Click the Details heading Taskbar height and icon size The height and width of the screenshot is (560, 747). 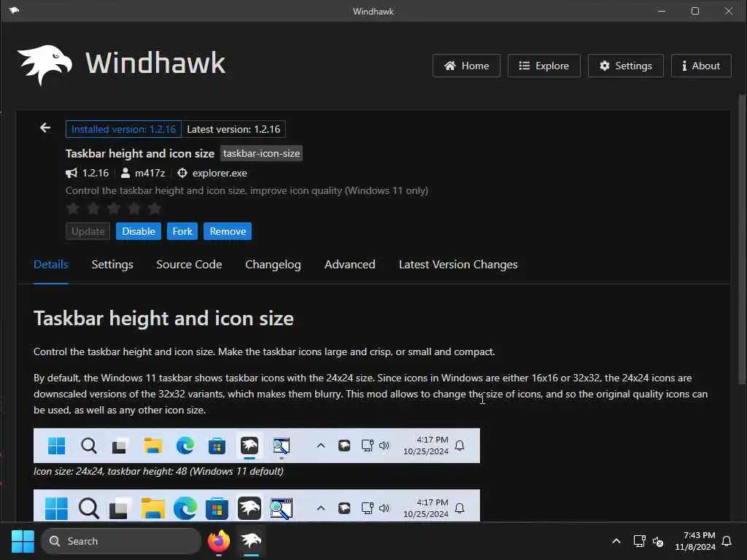pyautogui.click(x=163, y=319)
